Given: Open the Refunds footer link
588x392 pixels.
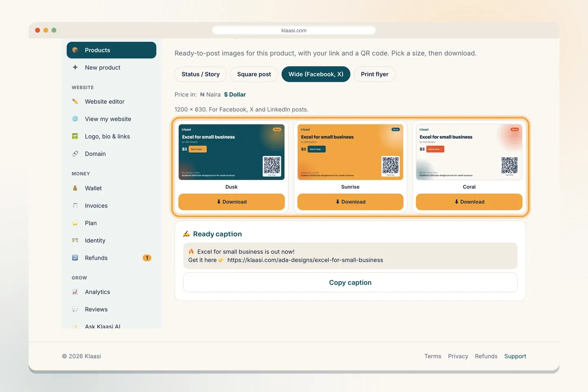Looking at the screenshot, I should pyautogui.click(x=486, y=356).
